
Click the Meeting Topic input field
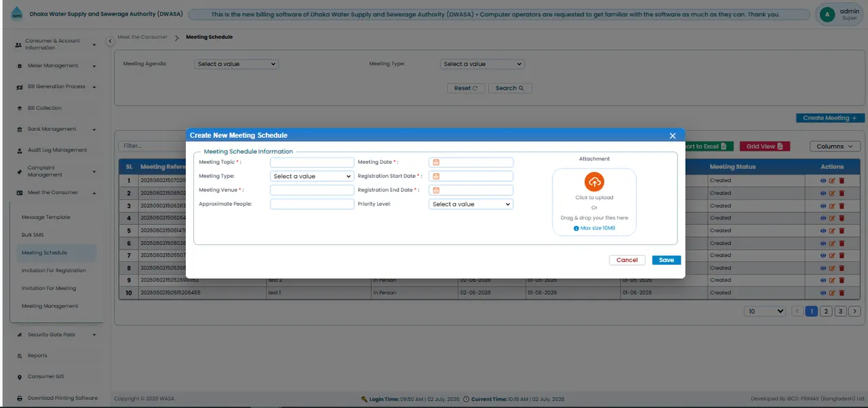coord(312,162)
